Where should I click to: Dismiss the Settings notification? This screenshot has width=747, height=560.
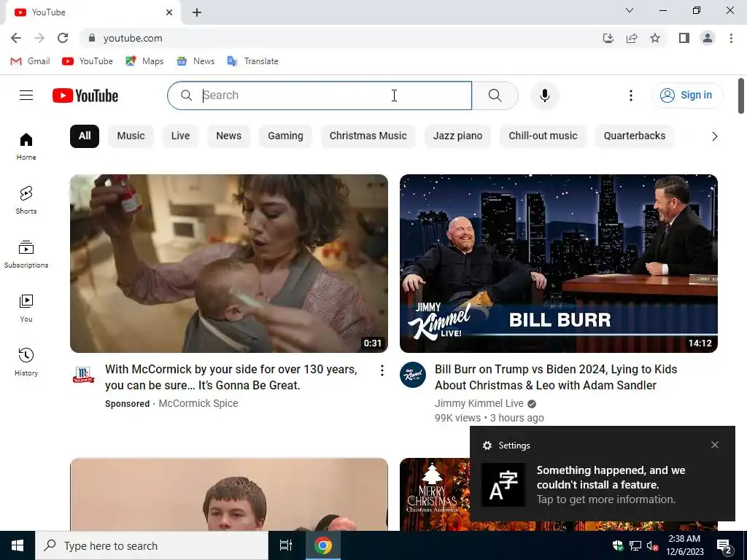pos(715,445)
